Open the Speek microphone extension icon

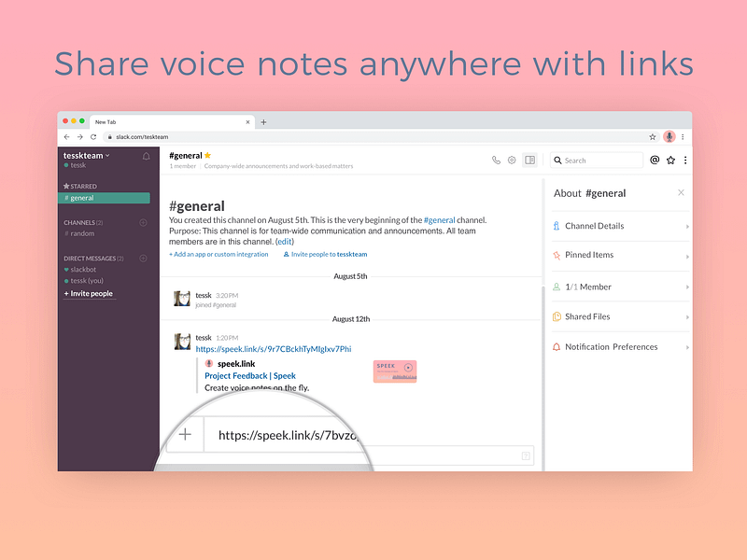tap(669, 137)
